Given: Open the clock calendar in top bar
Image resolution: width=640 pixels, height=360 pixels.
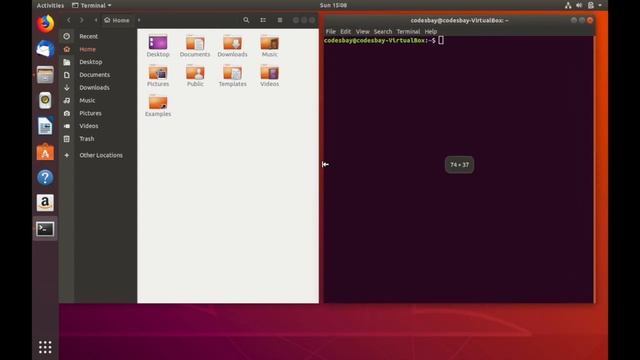Looking at the screenshot, I should pos(333,5).
